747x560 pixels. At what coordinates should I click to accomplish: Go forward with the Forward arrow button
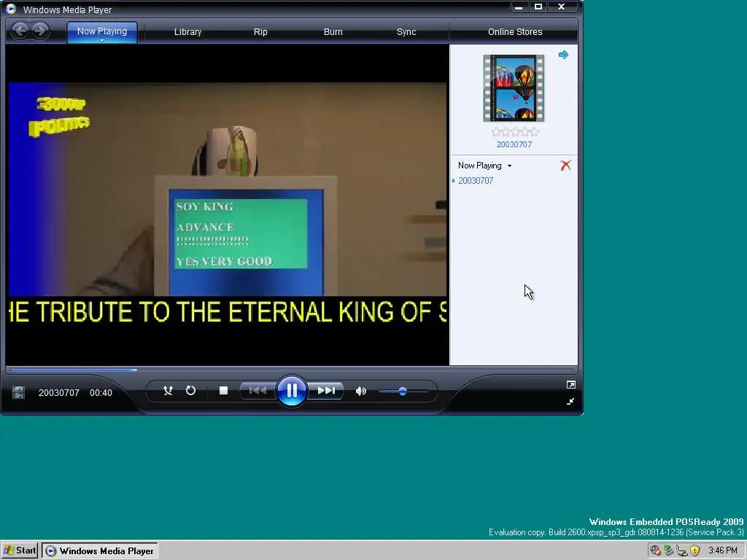40,31
